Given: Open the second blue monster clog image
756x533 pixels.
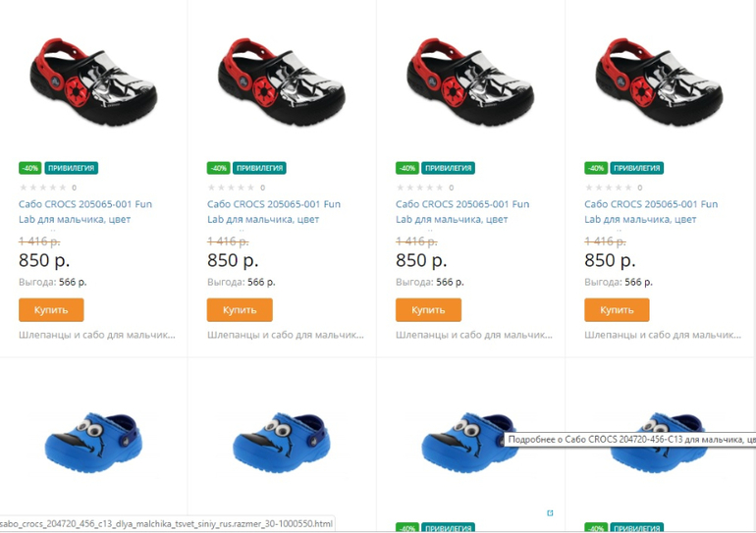Looking at the screenshot, I should tap(282, 443).
